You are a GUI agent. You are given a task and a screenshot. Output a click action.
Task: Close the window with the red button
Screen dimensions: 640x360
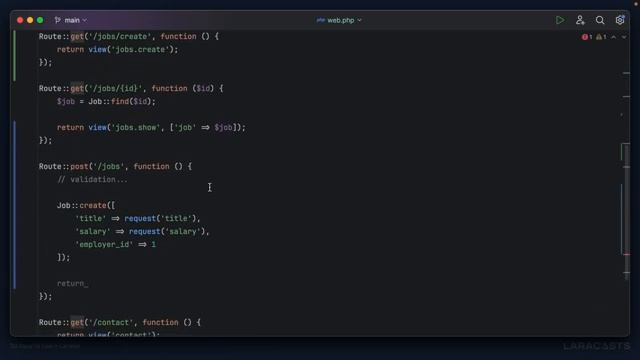20,20
